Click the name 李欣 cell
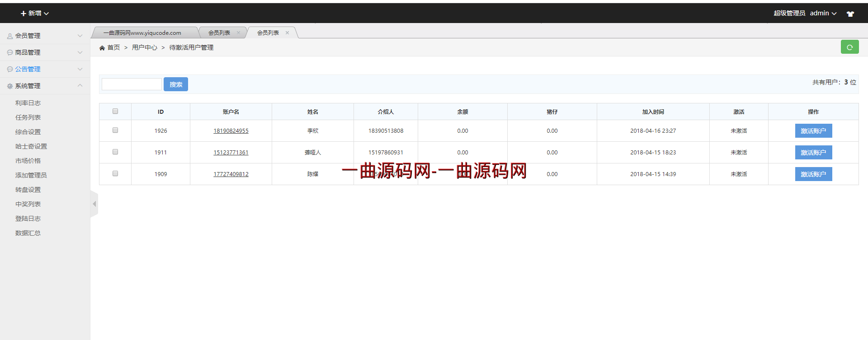Image resolution: width=868 pixels, height=340 pixels. point(313,131)
